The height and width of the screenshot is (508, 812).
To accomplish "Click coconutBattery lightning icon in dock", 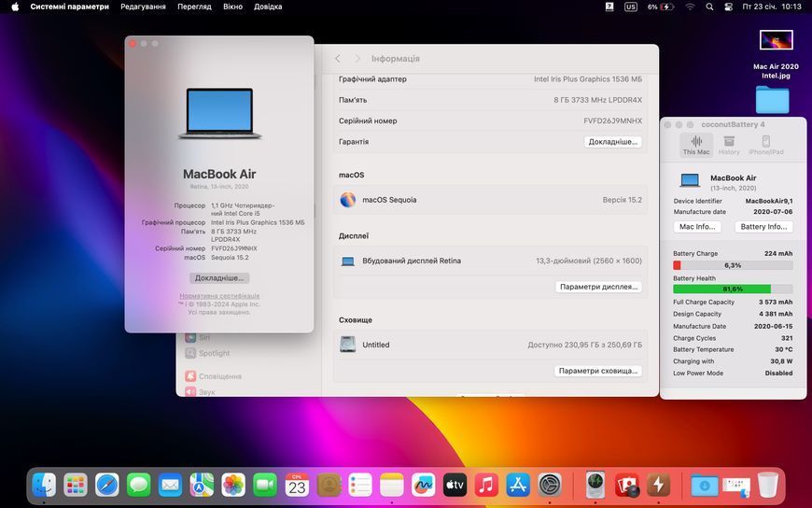I will [x=659, y=486].
